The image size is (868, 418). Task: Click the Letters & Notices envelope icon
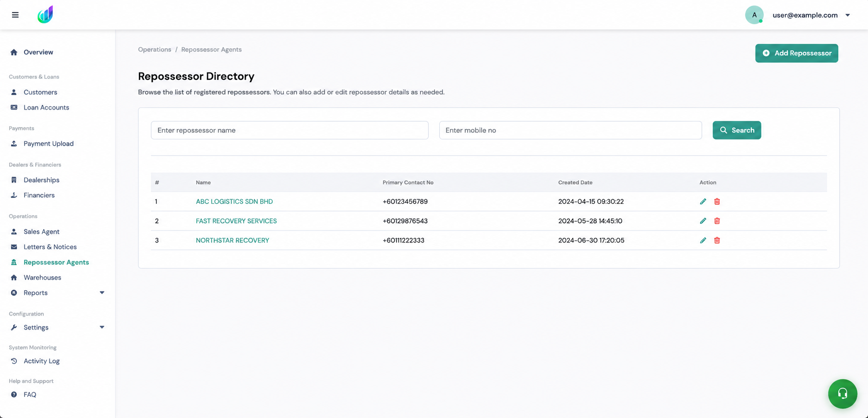14,247
